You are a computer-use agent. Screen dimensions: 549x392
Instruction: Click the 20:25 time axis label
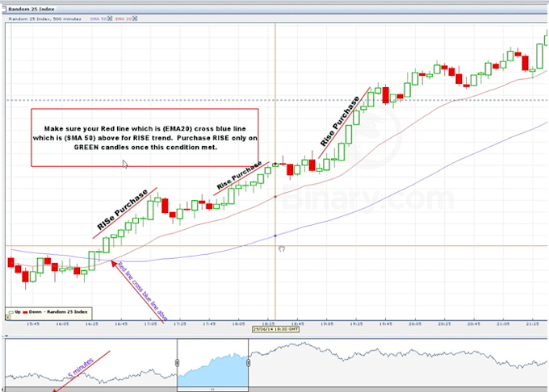(445, 323)
